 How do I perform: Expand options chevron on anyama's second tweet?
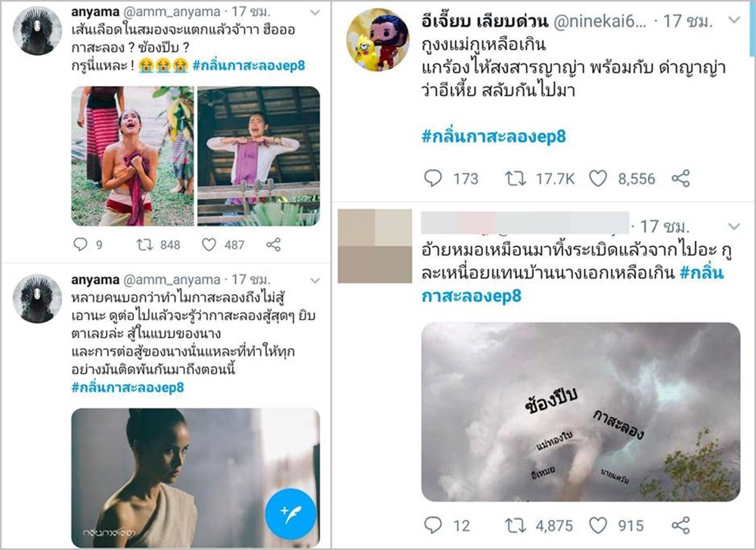[314, 281]
